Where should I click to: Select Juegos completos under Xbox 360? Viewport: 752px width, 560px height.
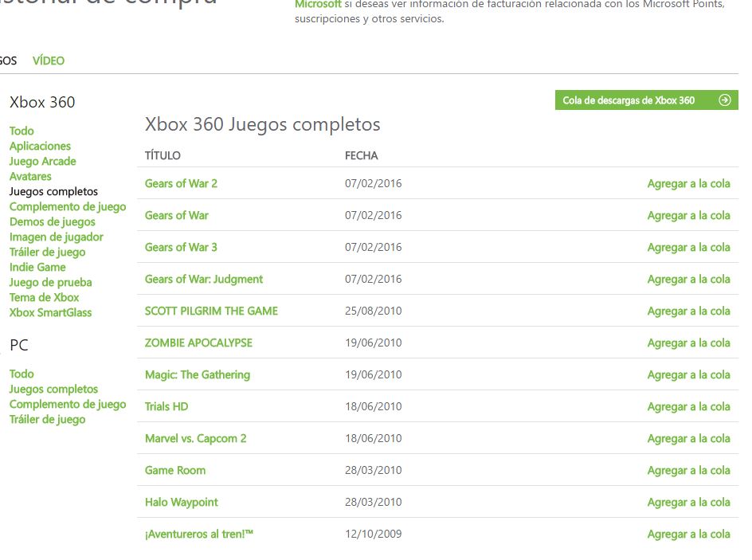point(53,192)
